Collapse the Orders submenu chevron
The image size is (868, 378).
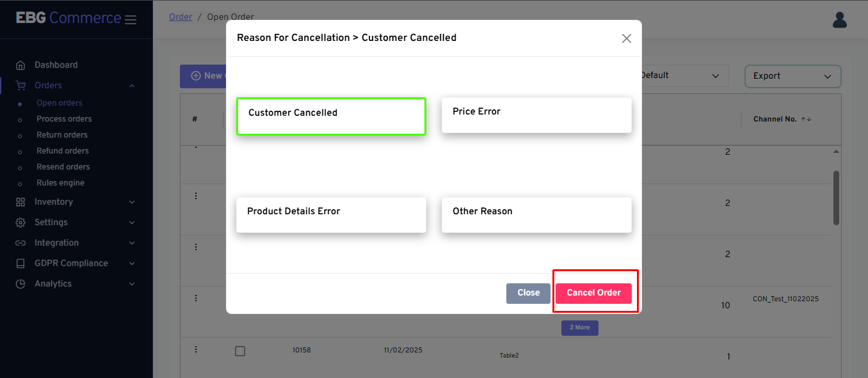click(132, 86)
